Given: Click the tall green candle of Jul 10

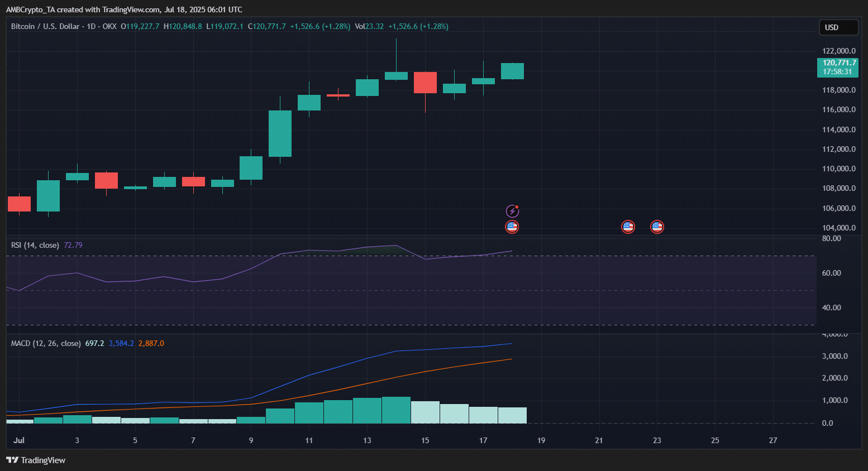Looking at the screenshot, I should [280, 133].
